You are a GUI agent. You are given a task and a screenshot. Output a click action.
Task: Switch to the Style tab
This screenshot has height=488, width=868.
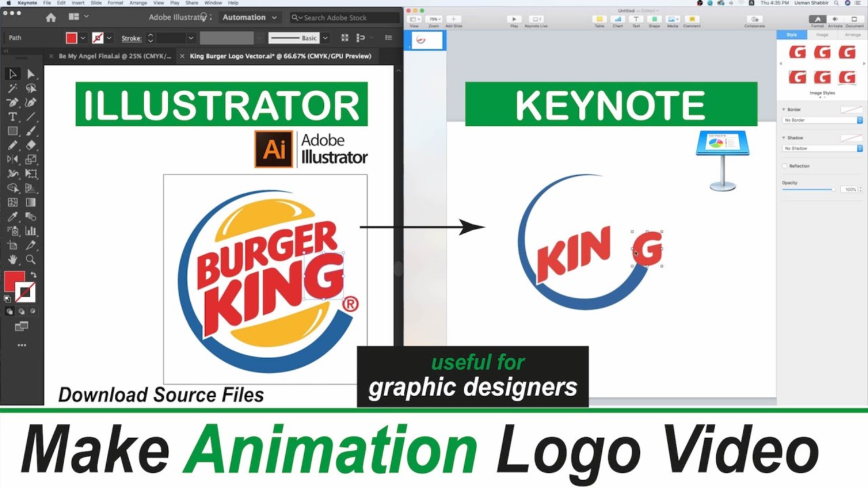coord(792,35)
